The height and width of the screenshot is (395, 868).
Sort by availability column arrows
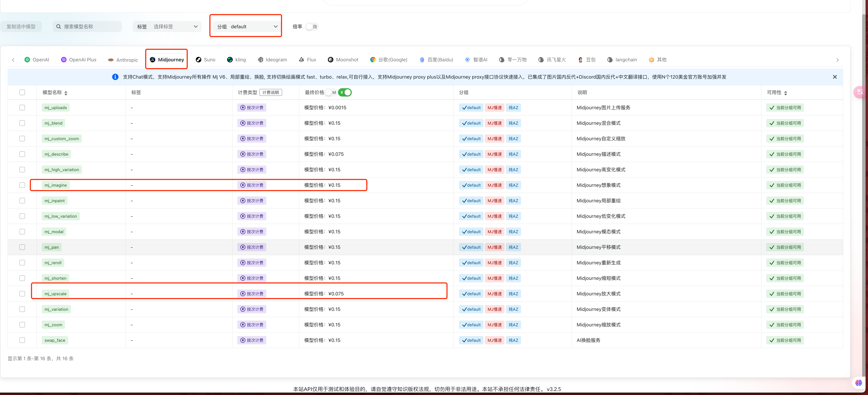coord(785,93)
